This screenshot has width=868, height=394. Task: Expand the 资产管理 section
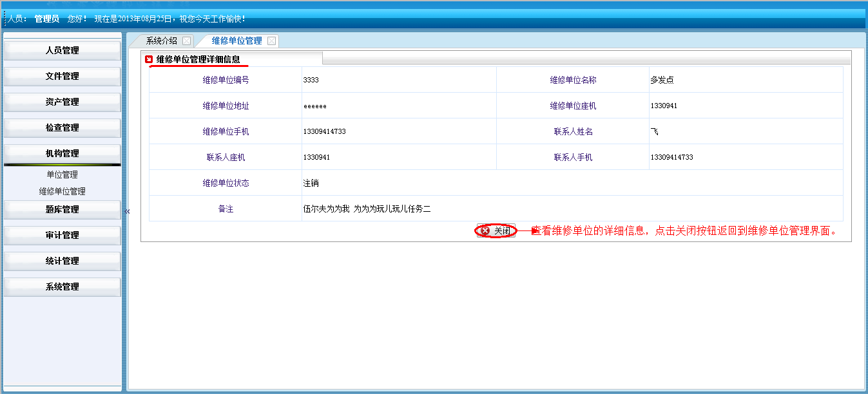tap(63, 102)
